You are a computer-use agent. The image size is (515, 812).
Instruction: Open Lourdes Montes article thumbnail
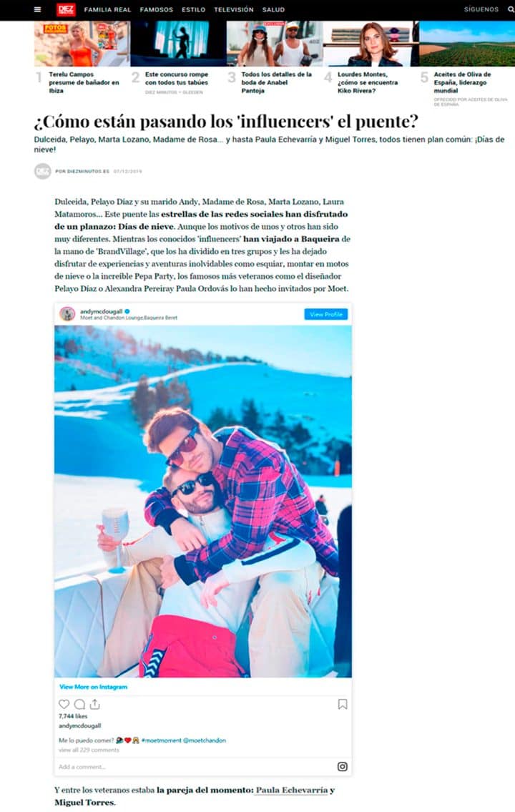tap(371, 44)
